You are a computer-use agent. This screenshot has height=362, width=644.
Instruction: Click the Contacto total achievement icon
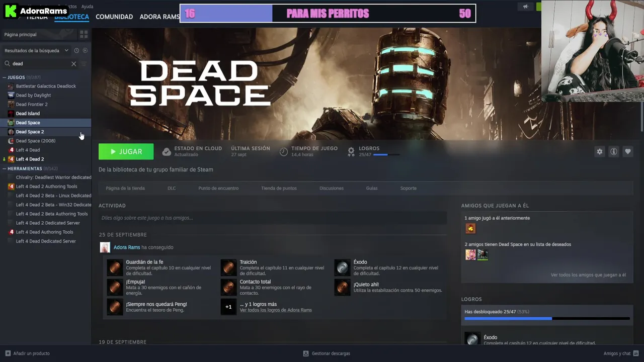point(228,287)
